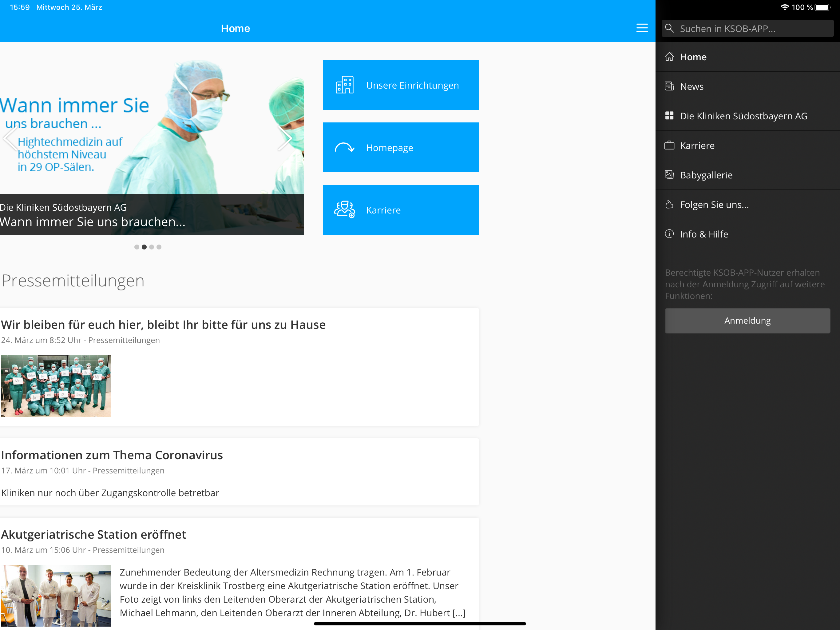This screenshot has width=840, height=630.
Task: Focus the Suchen in KSOB-APP search field
Action: click(x=747, y=29)
